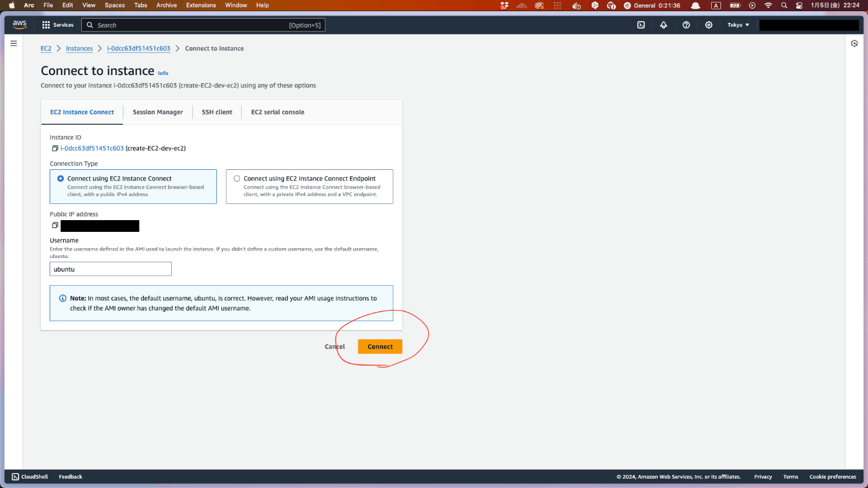Click the Cancel button
Viewport: 868px width, 488px height.
[x=335, y=347]
